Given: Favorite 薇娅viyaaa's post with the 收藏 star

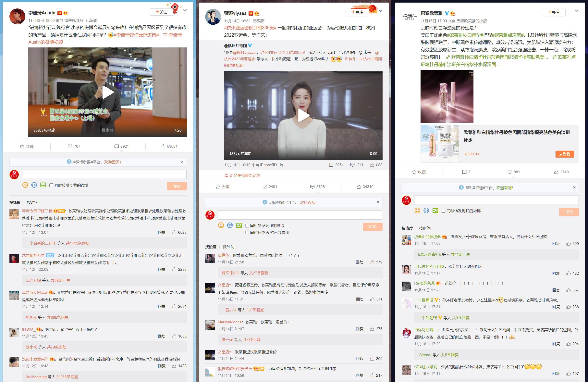Looking at the screenshot, I should pos(222,187).
